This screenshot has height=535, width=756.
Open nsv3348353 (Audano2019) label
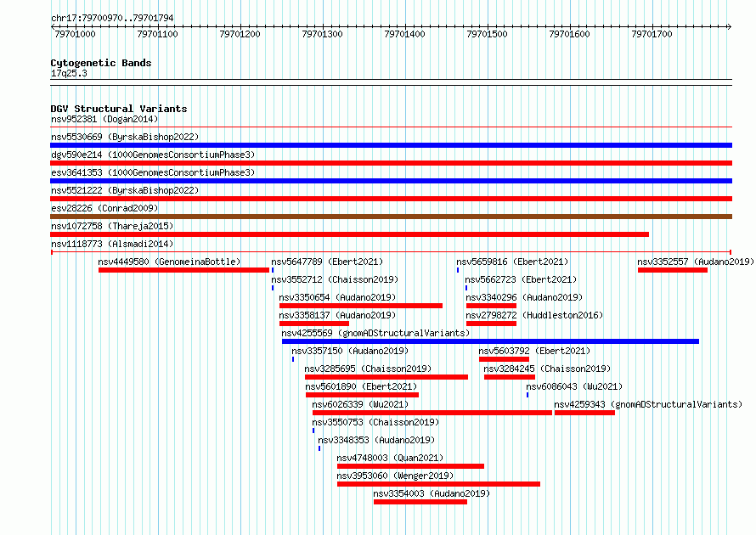point(376,440)
